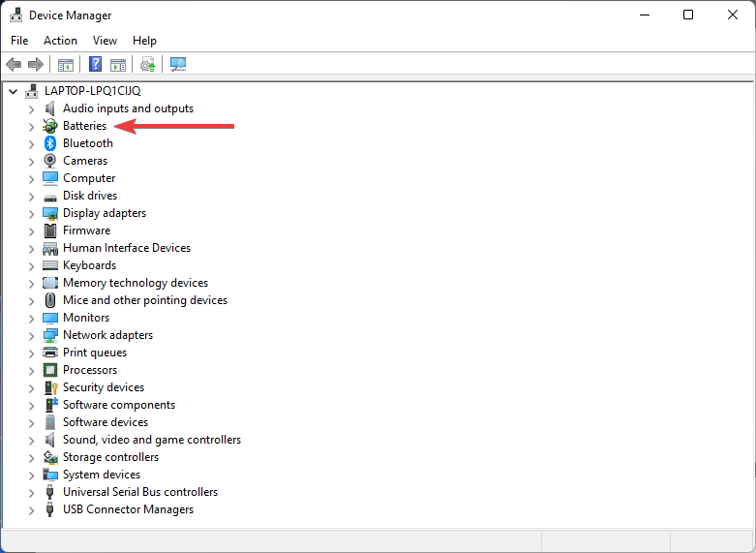
Task: Select the Cameras tree item label
Action: point(85,161)
